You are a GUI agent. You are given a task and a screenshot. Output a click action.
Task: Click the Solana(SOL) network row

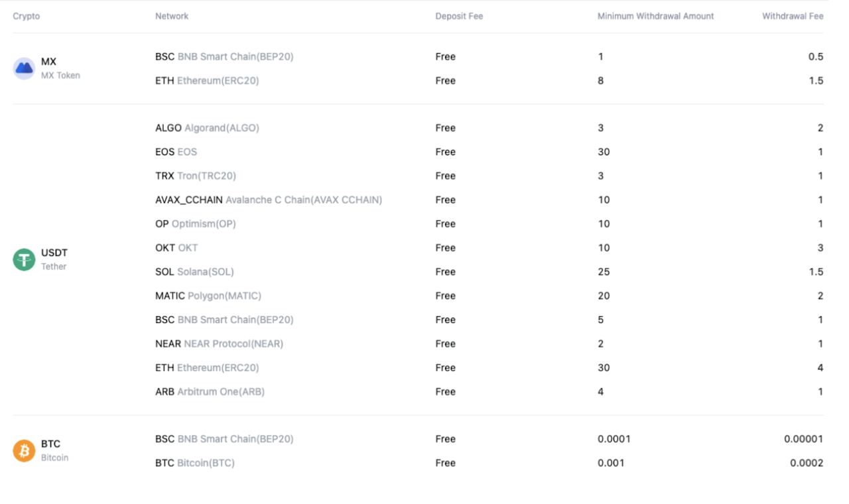[x=194, y=272]
